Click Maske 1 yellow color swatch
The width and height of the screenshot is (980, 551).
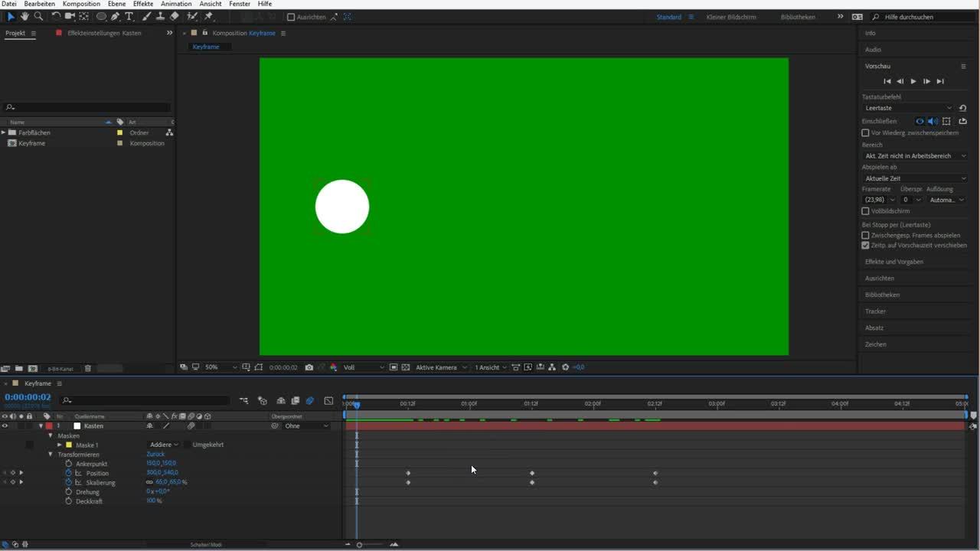(x=69, y=445)
